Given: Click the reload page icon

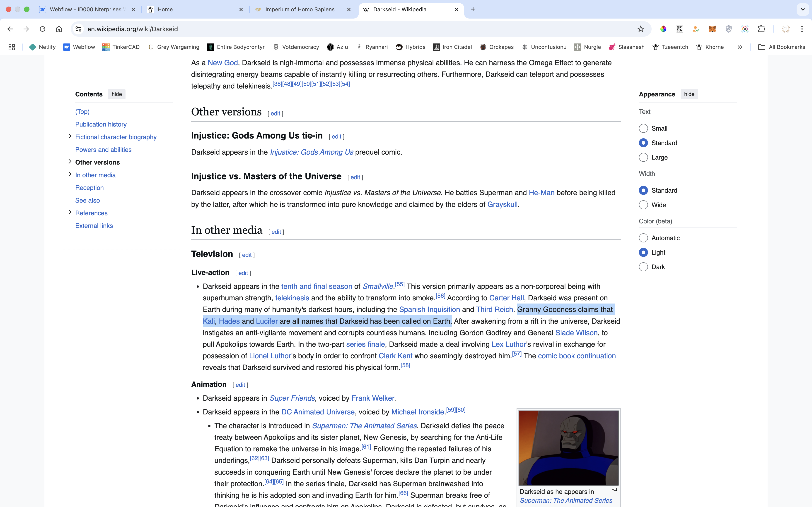Looking at the screenshot, I should (x=43, y=29).
